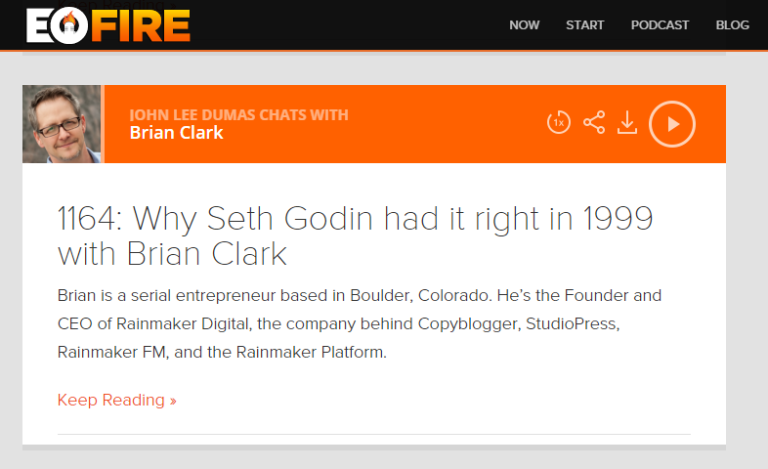Click the EOFire flame logo

107,25
